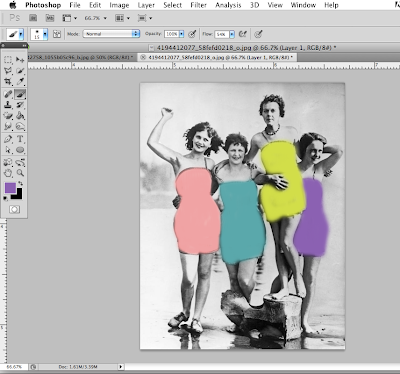Select the Blur tool
400x374 pixels.
[x=8, y=126]
